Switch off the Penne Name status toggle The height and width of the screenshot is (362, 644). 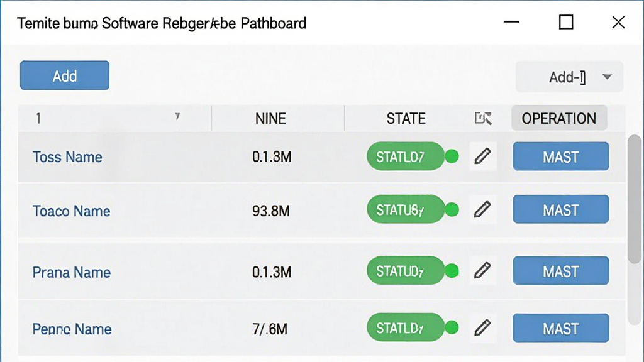[413, 327]
